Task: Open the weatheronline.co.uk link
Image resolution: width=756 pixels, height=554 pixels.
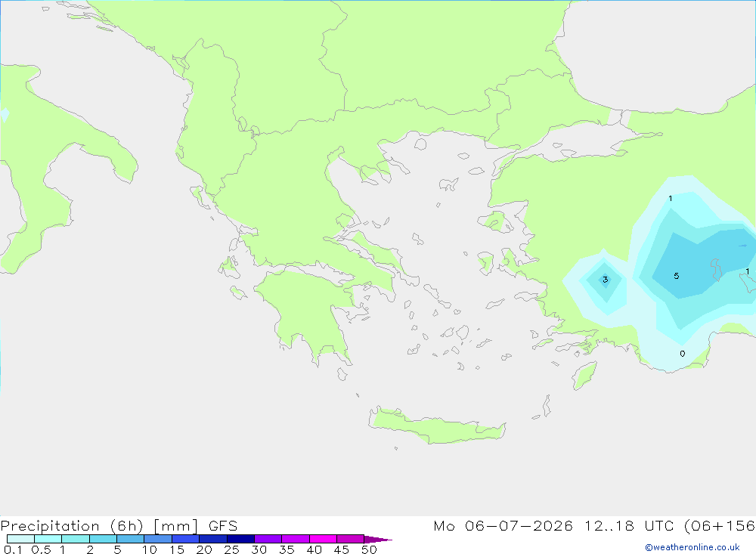Action: click(x=692, y=547)
